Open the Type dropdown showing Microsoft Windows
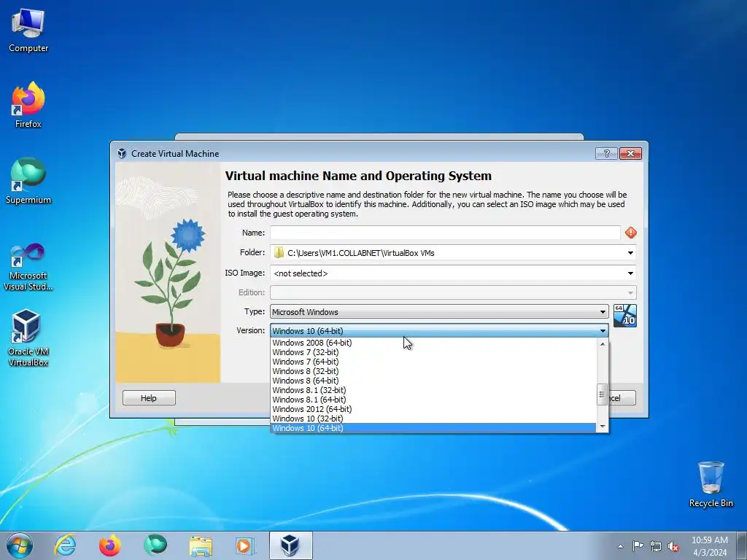This screenshot has height=560, width=747. click(439, 312)
